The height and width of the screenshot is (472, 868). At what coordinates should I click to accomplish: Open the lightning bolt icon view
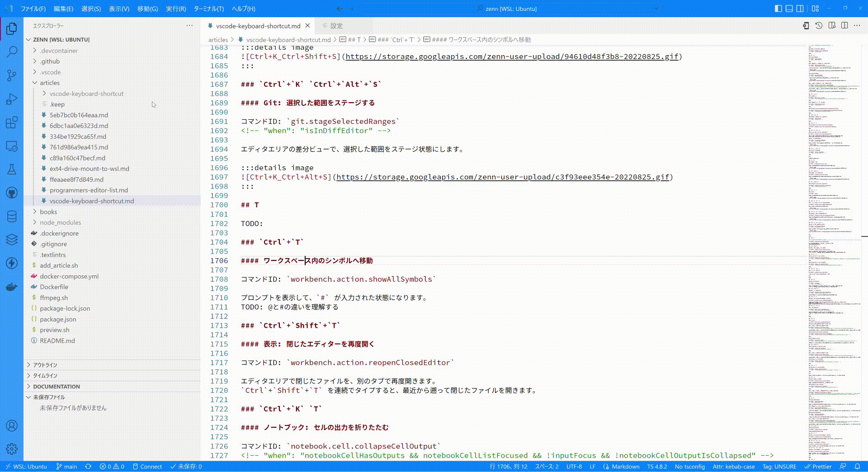(x=12, y=263)
